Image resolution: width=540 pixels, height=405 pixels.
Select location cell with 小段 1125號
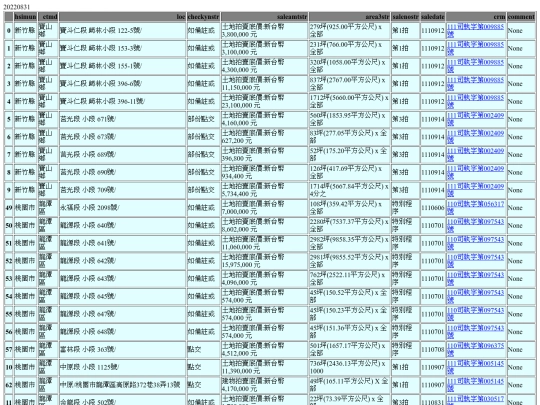123,367
